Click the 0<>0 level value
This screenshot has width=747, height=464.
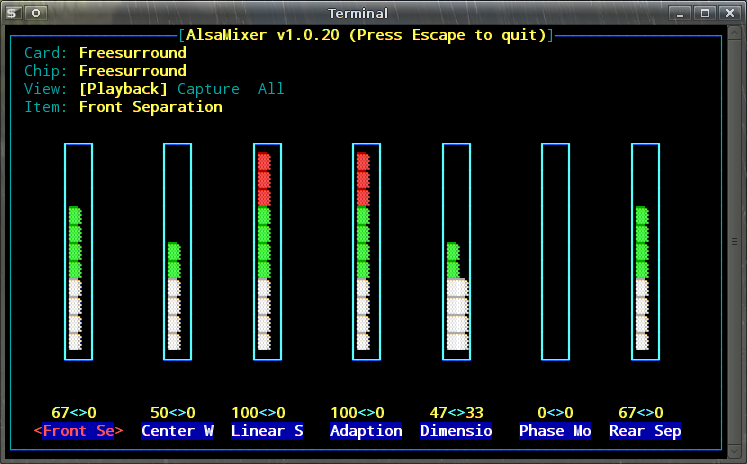pyautogui.click(x=555, y=413)
